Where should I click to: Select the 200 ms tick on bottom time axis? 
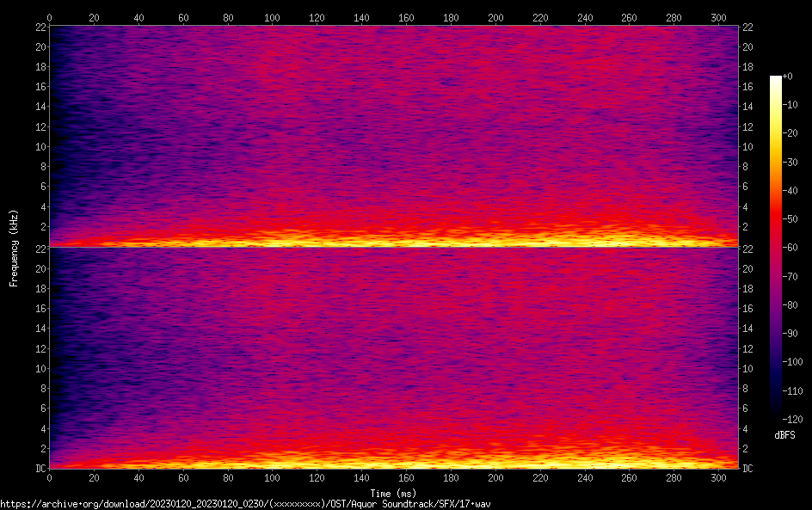coord(495,478)
